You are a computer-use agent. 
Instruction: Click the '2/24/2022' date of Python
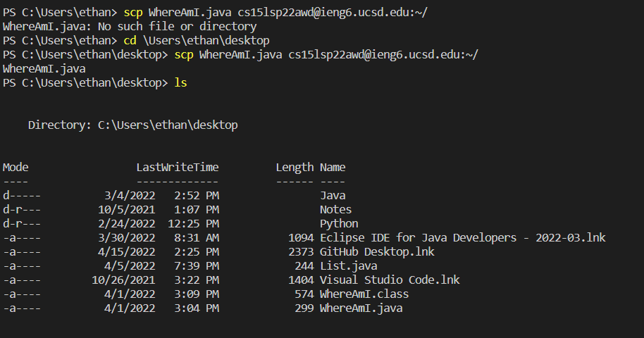[x=127, y=224]
